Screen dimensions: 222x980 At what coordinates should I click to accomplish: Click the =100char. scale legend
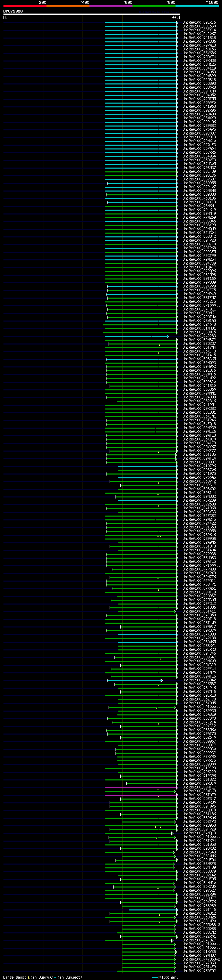tap(165, 977)
